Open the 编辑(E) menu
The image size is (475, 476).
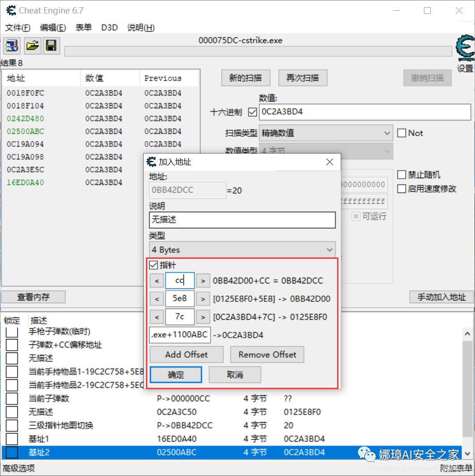pyautogui.click(x=53, y=28)
